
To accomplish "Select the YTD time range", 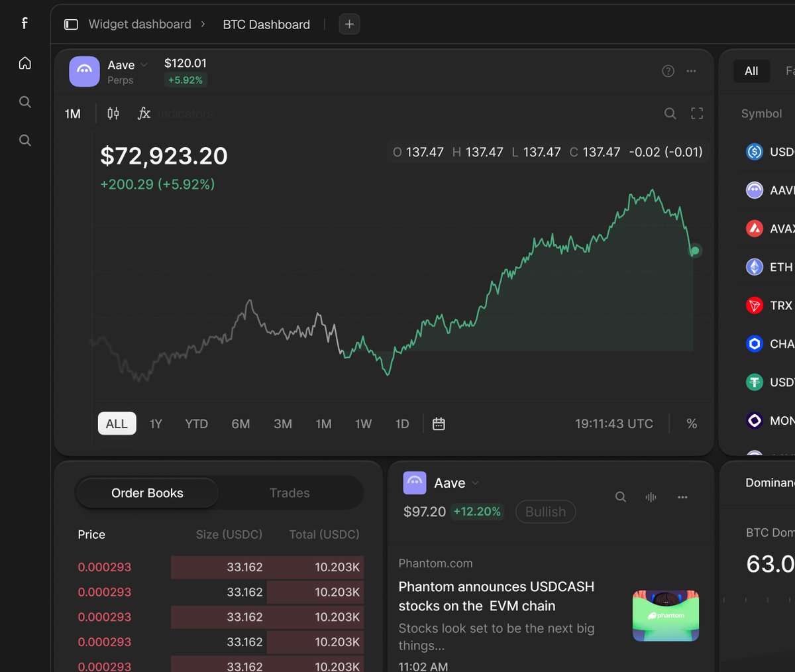I will pos(196,423).
